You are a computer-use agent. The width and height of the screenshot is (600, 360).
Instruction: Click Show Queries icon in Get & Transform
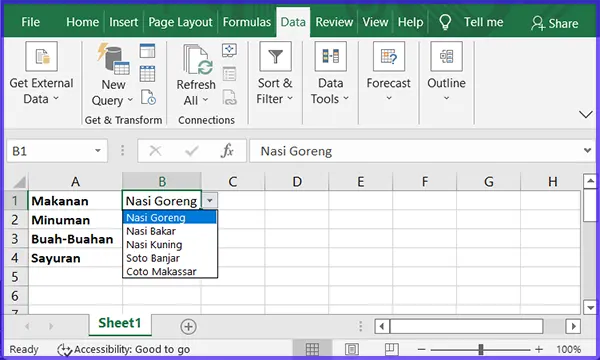point(147,51)
